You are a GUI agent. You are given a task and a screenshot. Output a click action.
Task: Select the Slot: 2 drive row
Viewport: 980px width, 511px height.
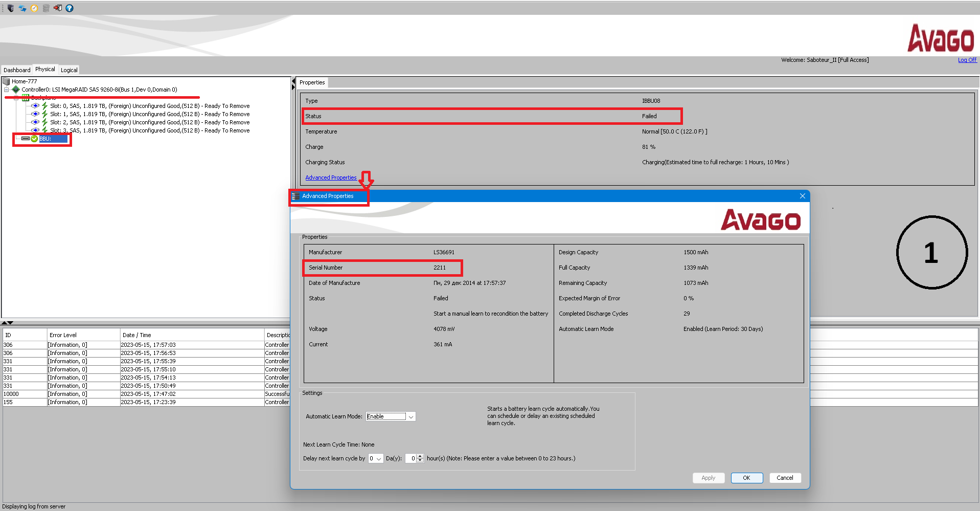click(x=150, y=122)
